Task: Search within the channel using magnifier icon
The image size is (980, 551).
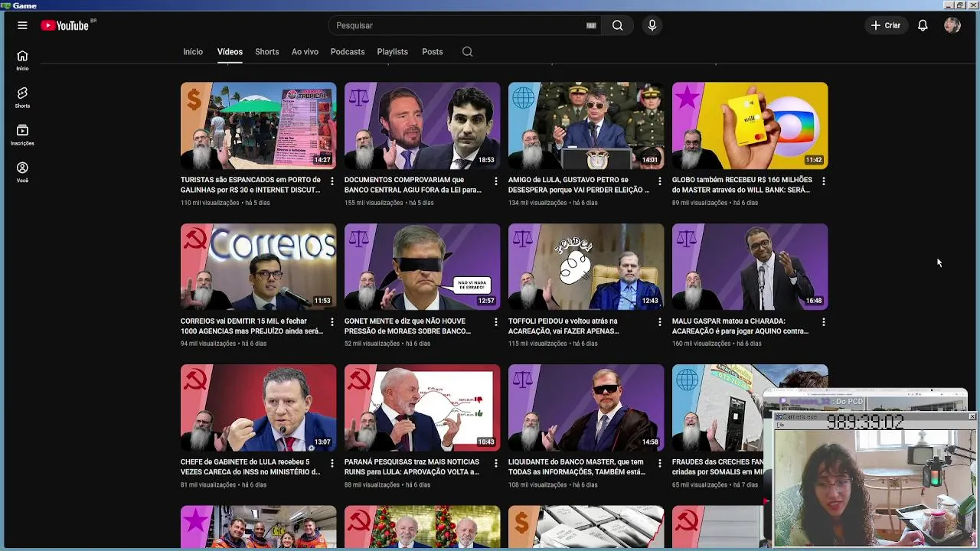Action: 467,52
